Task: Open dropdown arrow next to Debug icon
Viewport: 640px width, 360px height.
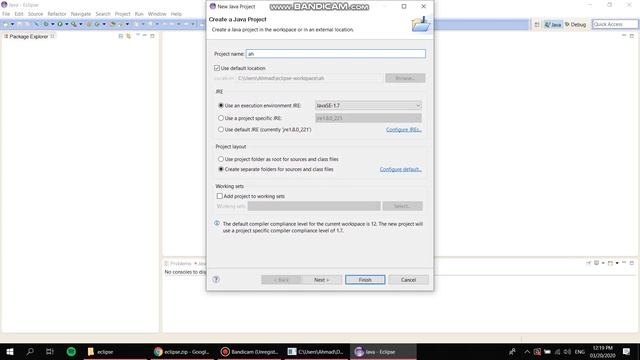Action: (53, 24)
